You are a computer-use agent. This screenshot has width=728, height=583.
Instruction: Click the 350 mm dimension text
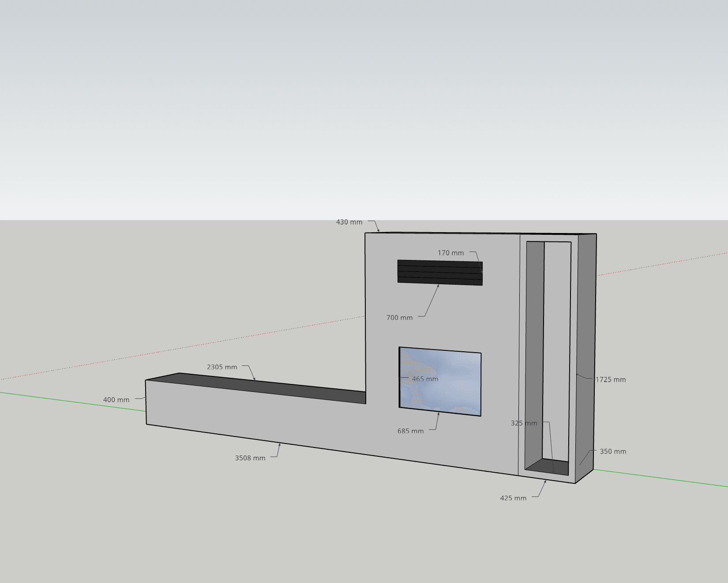click(x=613, y=451)
